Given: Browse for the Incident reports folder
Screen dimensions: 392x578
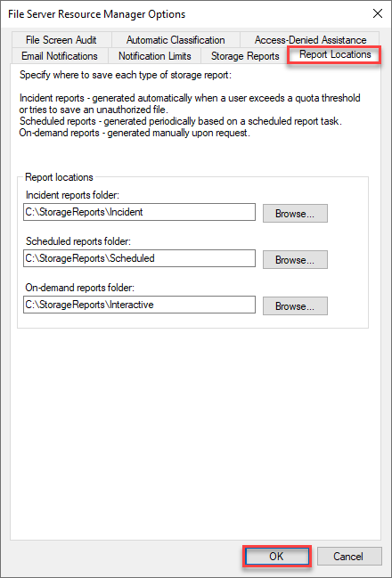Looking at the screenshot, I should pos(295,214).
